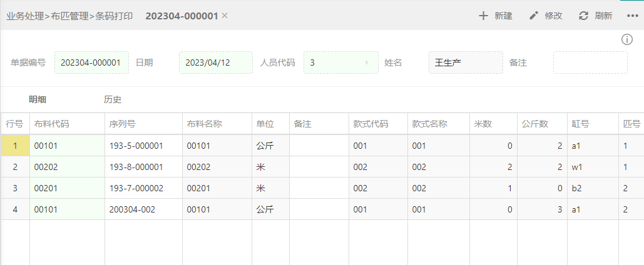Viewport: 644px width, 265px height.
Task: Close the 202304-000001 tab
Action: point(225,16)
